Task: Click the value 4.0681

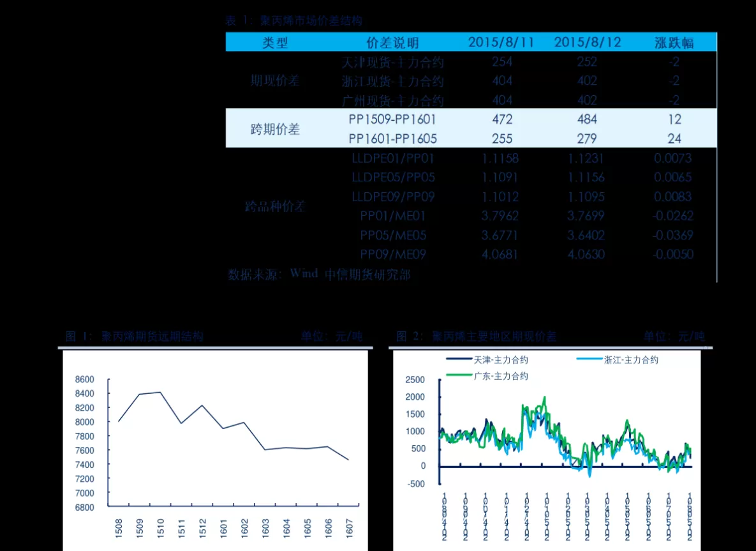Action: (500, 254)
